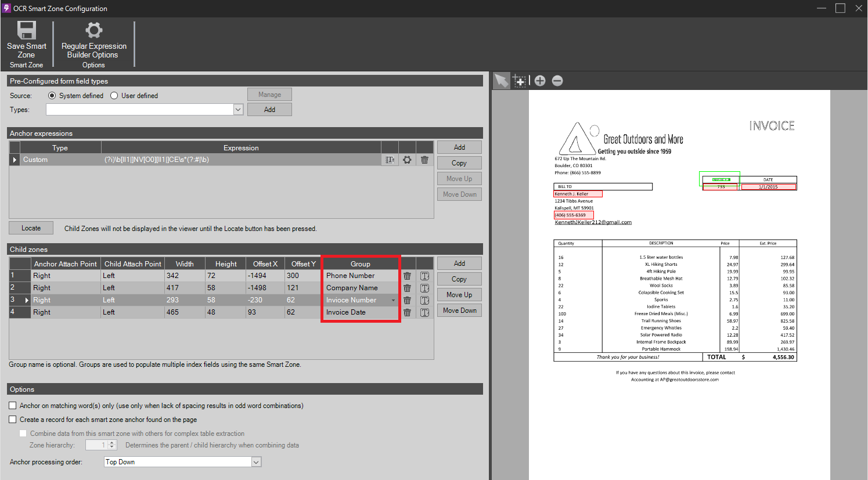
Task: Click text icon for Invoice Date row
Action: coord(424,313)
